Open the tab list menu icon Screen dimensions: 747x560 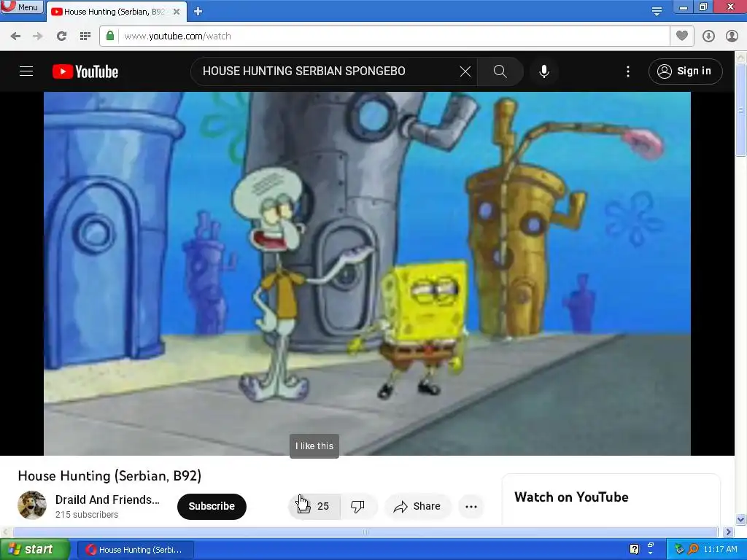coord(657,11)
